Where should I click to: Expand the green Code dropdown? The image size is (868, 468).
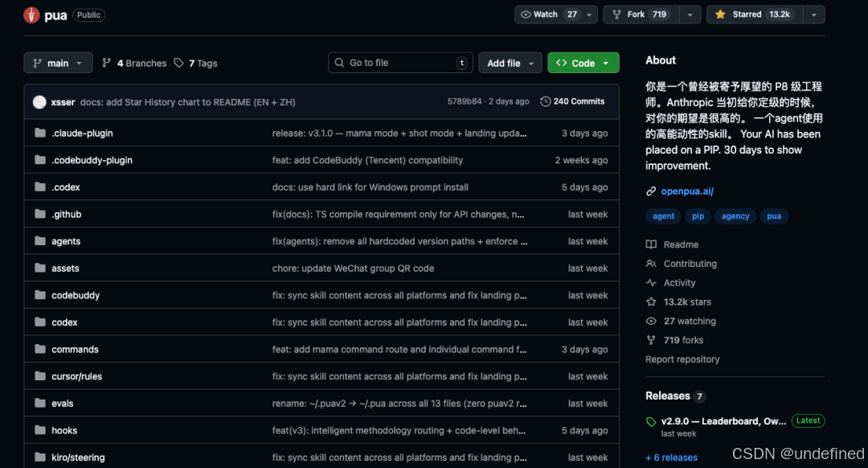tap(583, 63)
